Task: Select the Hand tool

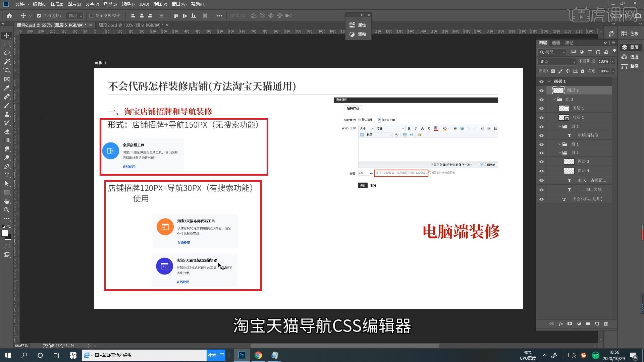Action: pos(7,201)
